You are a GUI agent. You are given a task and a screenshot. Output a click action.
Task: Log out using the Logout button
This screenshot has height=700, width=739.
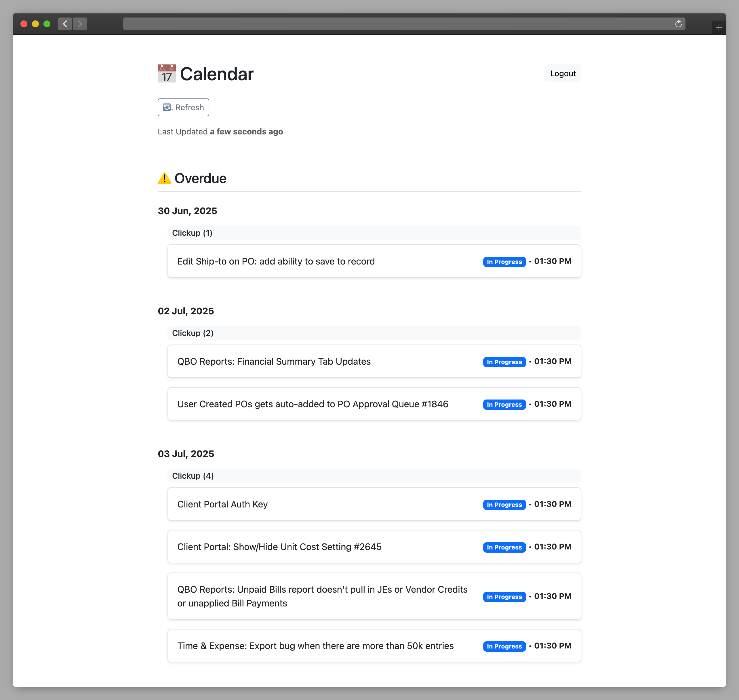[563, 73]
